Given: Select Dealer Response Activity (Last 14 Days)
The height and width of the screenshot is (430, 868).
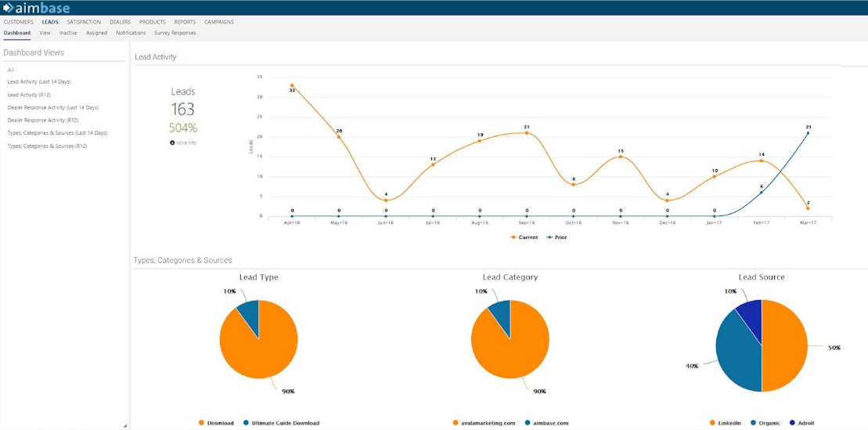Looking at the screenshot, I should [53, 107].
